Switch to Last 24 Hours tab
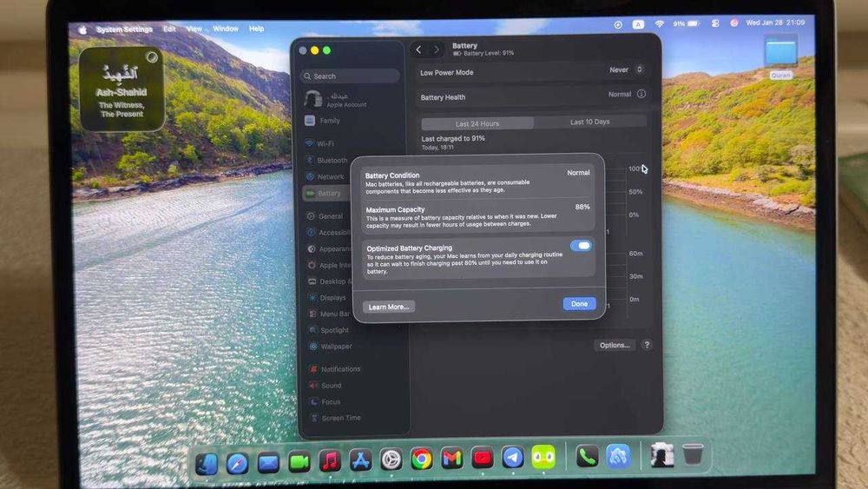868x489 pixels. tap(477, 123)
